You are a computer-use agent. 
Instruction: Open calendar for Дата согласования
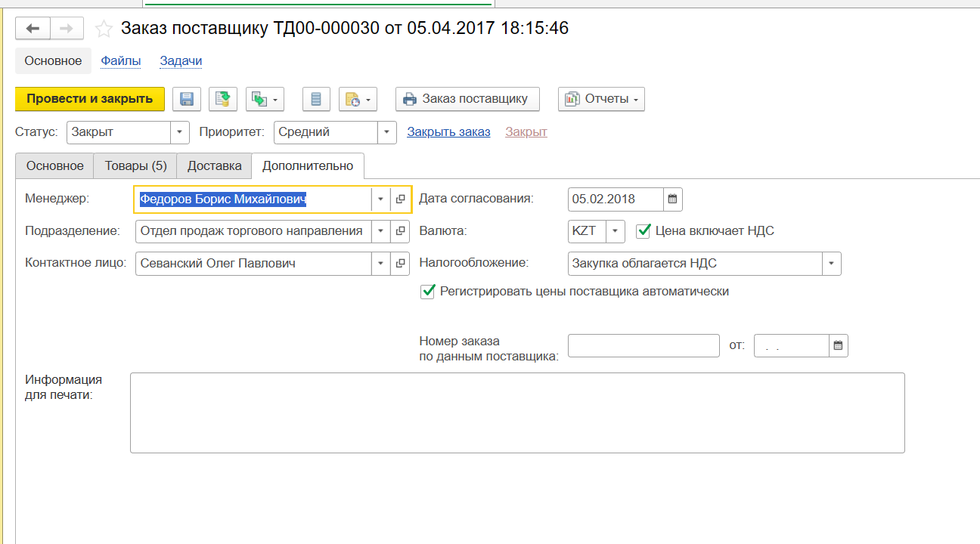click(x=672, y=199)
